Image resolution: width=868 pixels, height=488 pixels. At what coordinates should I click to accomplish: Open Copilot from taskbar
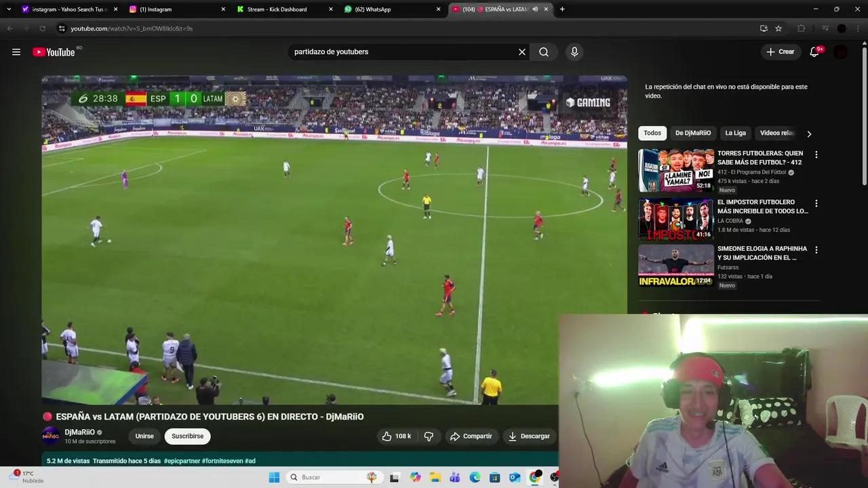[x=415, y=477]
